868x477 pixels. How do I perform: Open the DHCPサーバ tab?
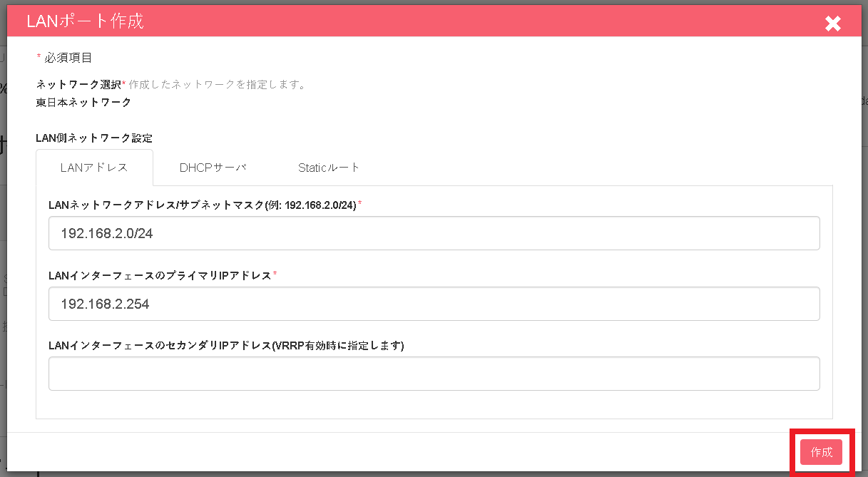coord(213,168)
